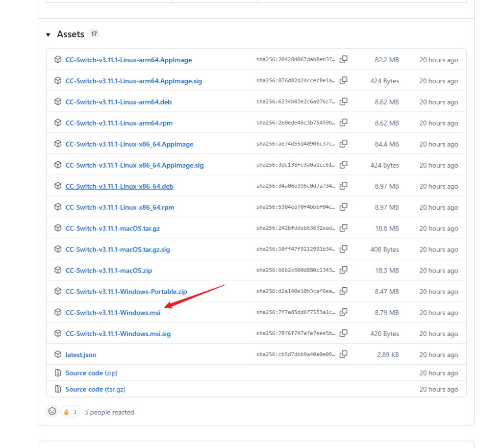Copy SHA256 hash for macOS.tar.gz
Viewport: 502px width, 448px height.
pyautogui.click(x=344, y=228)
